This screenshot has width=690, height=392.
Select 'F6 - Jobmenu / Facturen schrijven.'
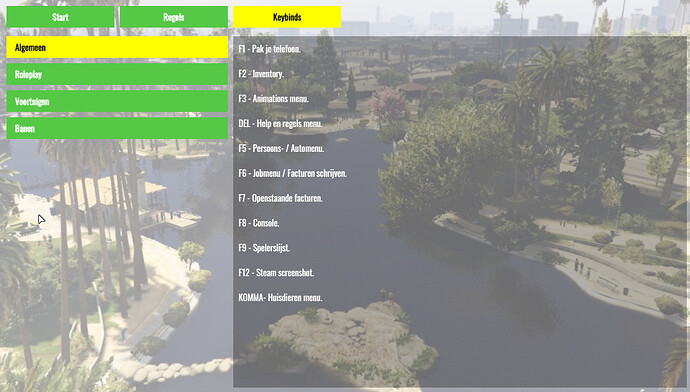293,173
